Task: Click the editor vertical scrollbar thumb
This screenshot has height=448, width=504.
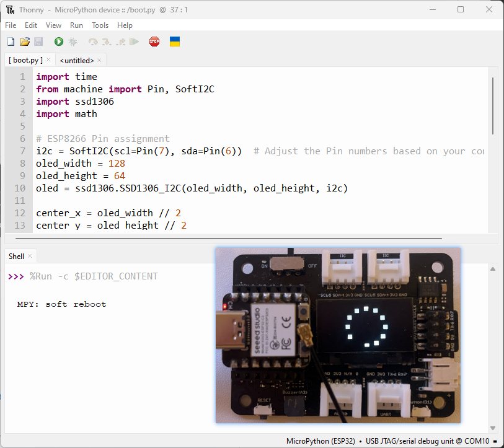Action: 493,106
